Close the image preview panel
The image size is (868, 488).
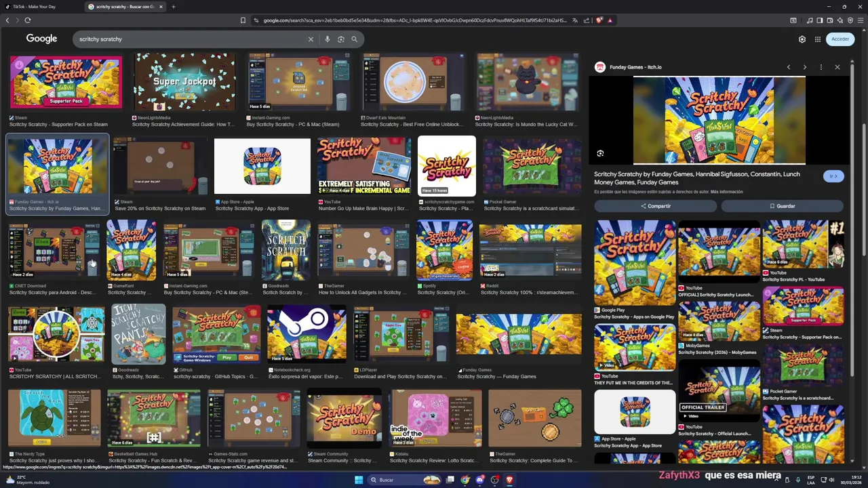click(837, 67)
